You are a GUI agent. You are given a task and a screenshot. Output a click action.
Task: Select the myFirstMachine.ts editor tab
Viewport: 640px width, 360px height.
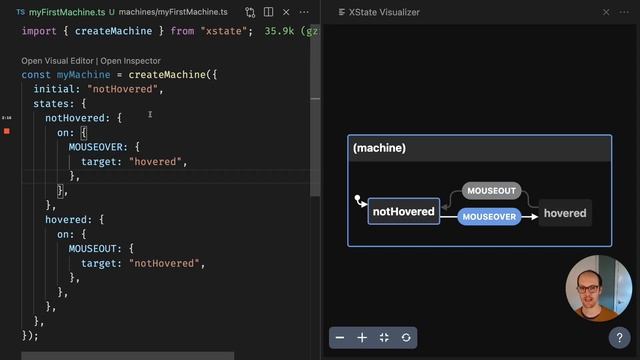pyautogui.click(x=67, y=12)
